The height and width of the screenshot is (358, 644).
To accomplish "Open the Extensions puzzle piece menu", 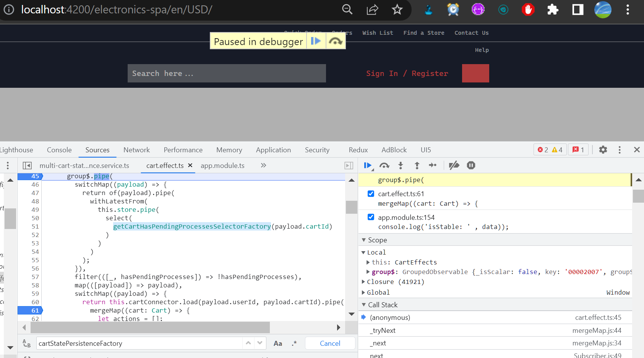I will 553,9.
